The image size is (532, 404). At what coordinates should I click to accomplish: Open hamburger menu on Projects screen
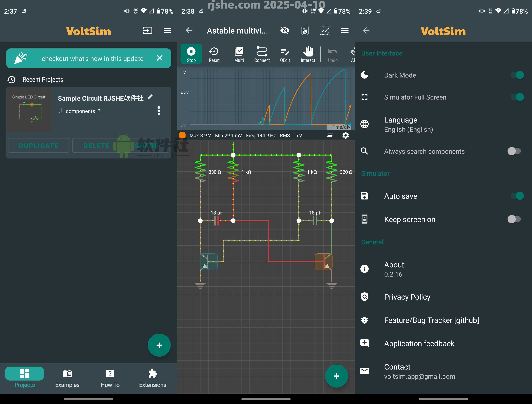[x=167, y=31]
